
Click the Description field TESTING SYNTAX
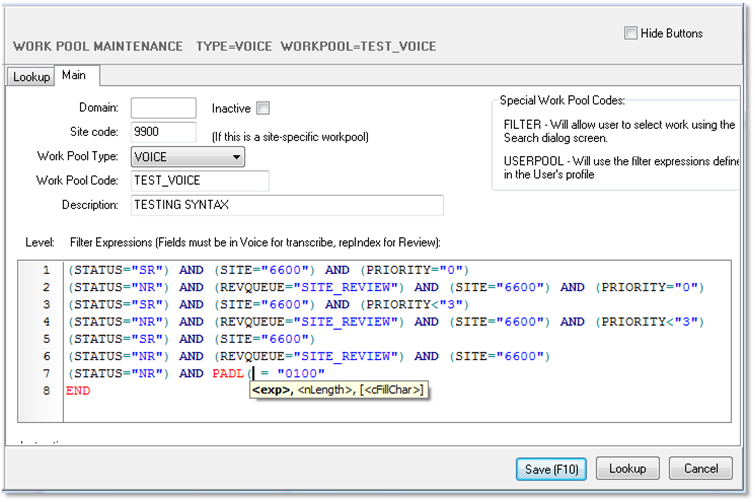click(286, 205)
